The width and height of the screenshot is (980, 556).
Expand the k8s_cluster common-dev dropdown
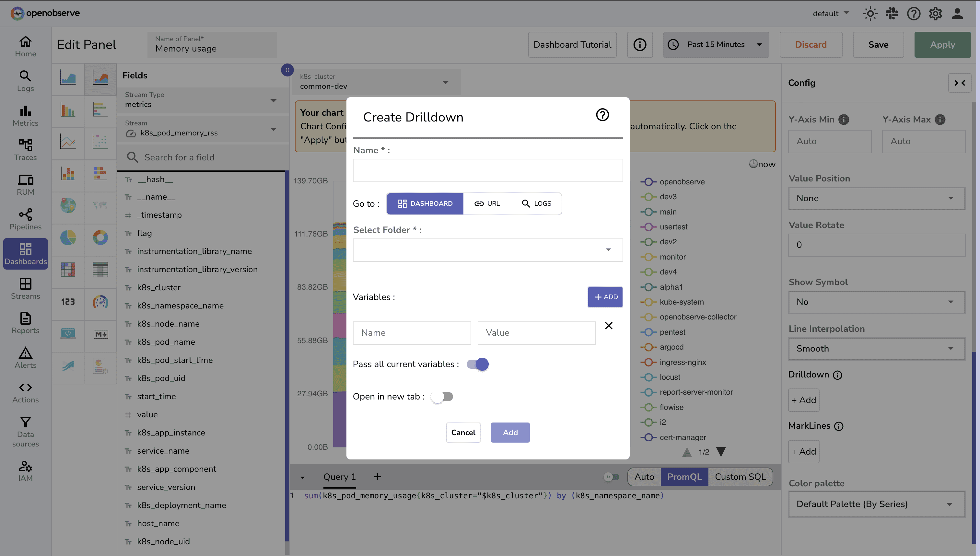(444, 82)
